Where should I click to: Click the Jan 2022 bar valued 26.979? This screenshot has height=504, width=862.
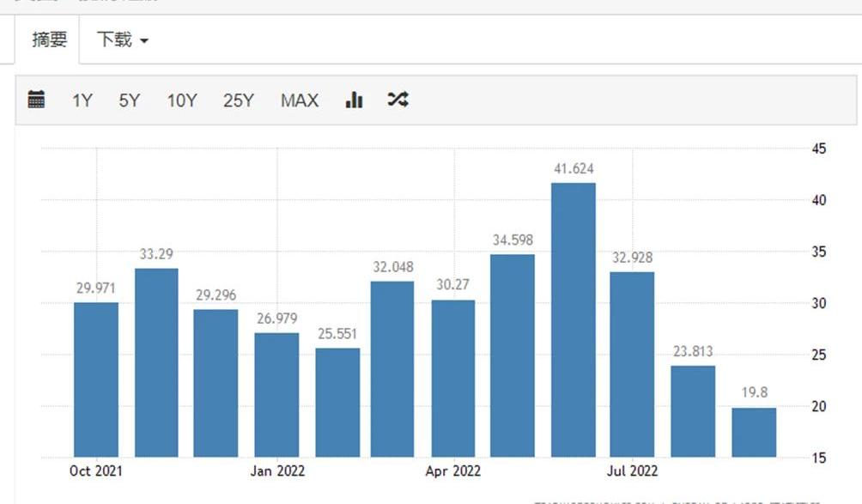(276, 395)
